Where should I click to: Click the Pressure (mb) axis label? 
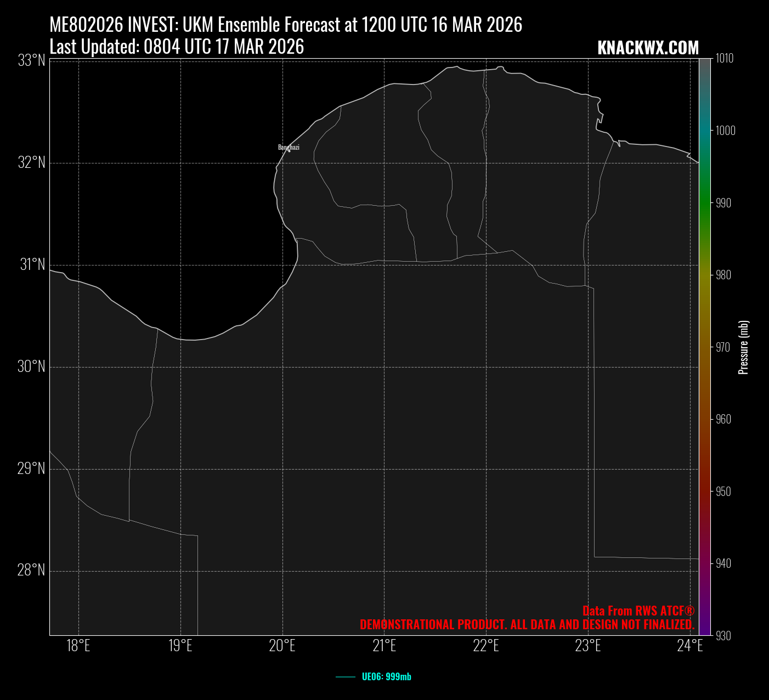744,347
